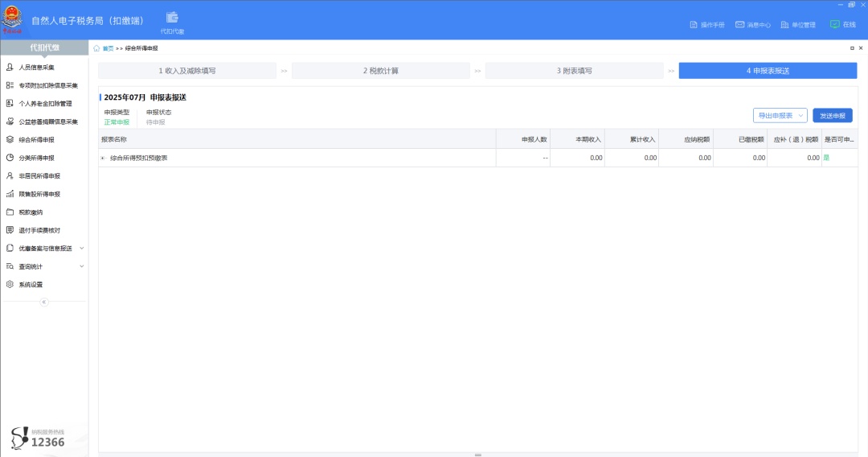Expand 综合所得预扣预缴表 tree row
Viewport: 868px width, 457px height.
(103, 158)
